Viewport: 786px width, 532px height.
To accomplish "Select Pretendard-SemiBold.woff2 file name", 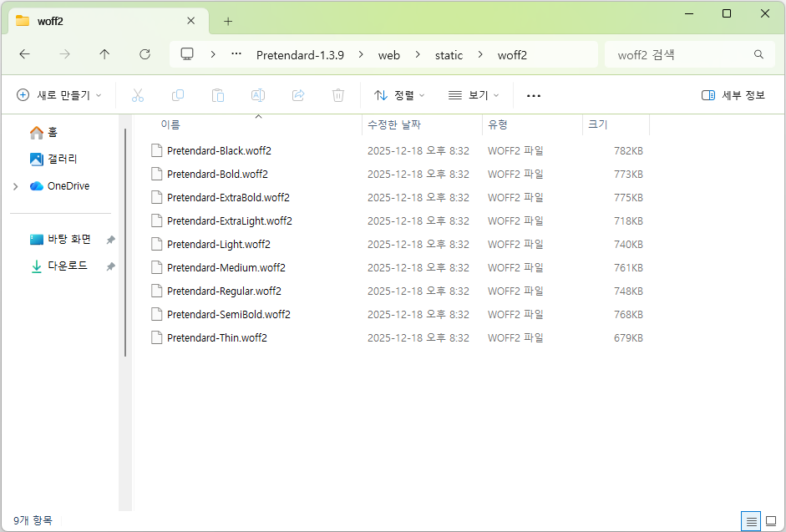I will pyautogui.click(x=229, y=314).
